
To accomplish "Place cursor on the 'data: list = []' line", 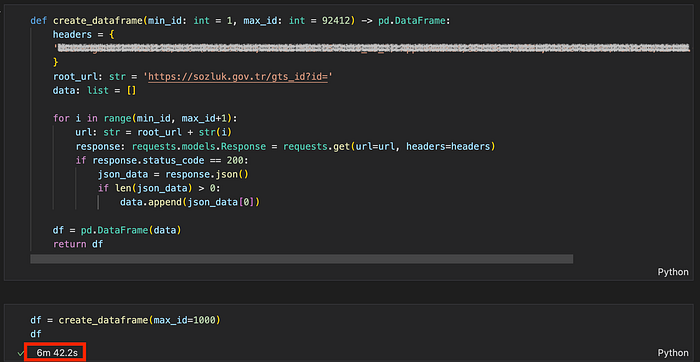I will pyautogui.click(x=95, y=91).
